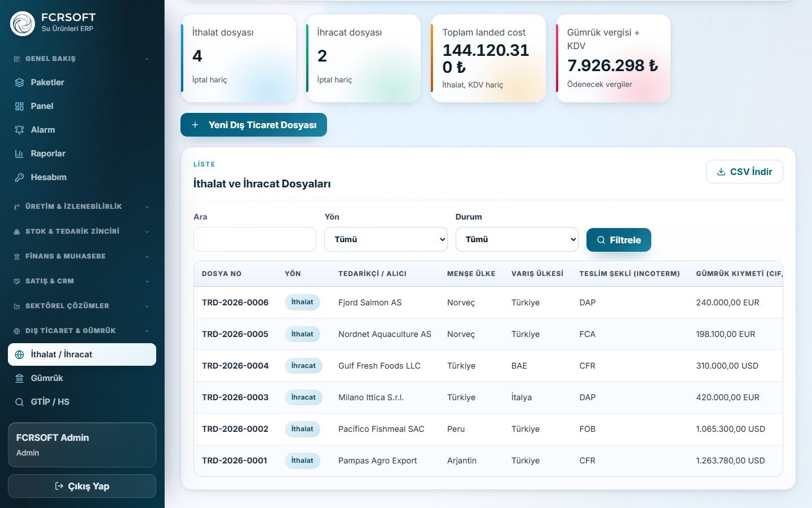Click the GTİP / HS search icon
This screenshot has width=812, height=508.
[19, 402]
